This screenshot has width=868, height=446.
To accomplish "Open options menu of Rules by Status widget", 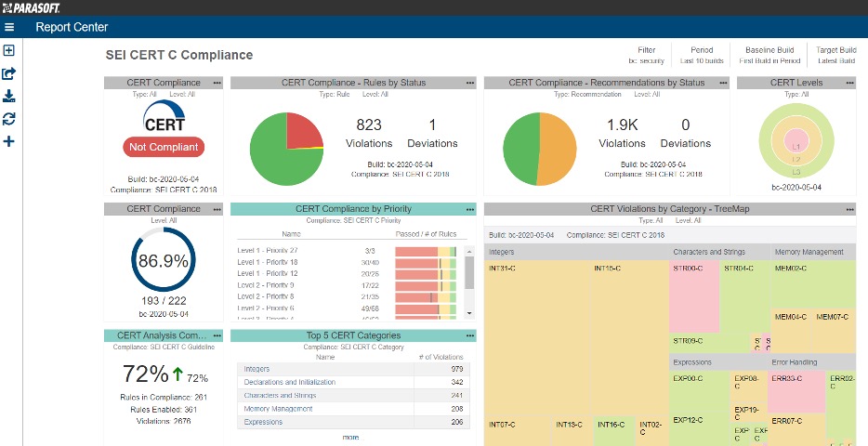I will [468, 83].
